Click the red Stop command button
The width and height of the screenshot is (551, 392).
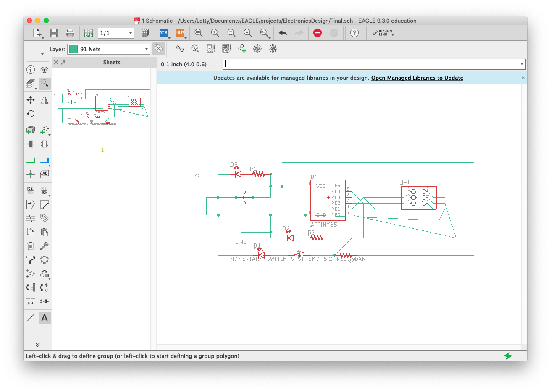[317, 33]
